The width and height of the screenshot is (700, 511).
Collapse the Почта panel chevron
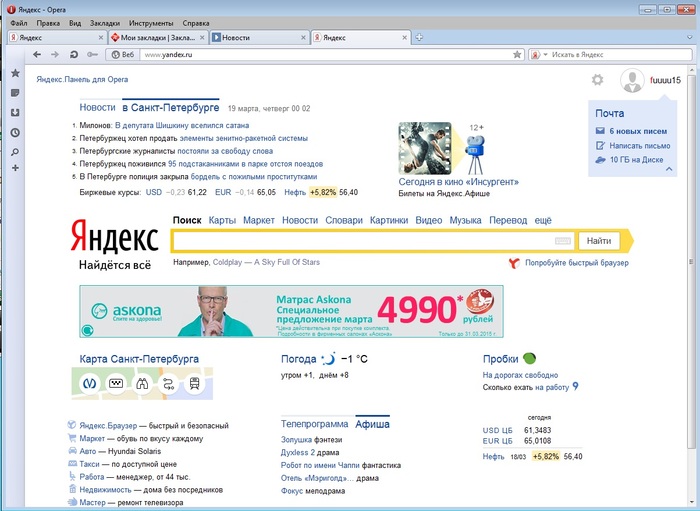click(x=669, y=169)
